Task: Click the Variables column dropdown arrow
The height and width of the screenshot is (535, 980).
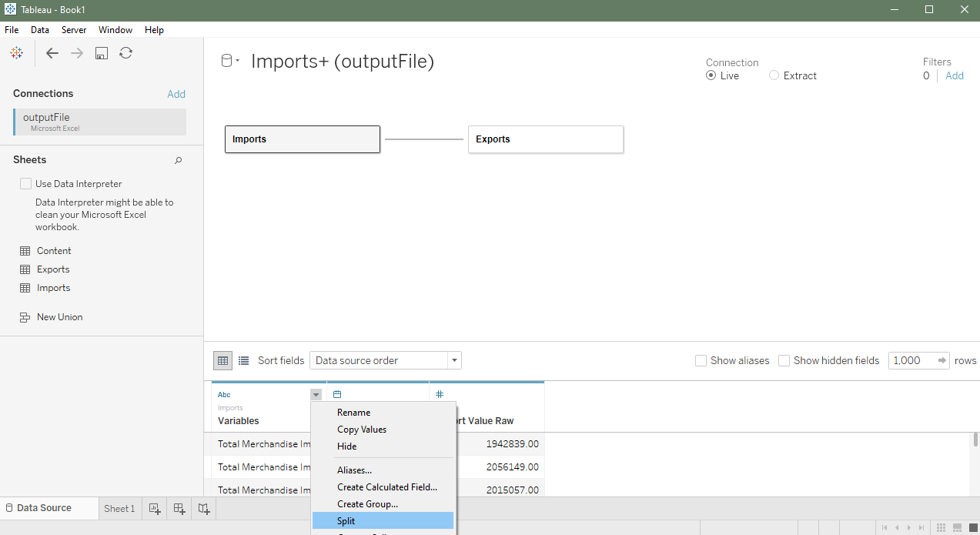Action: [x=316, y=395]
